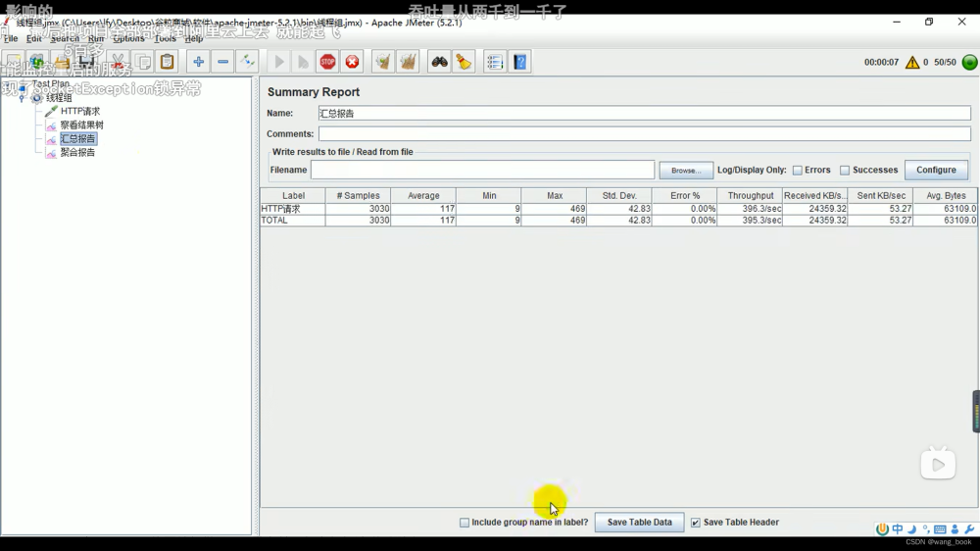Open Help with blue question book icon
This screenshot has width=980, height=551.
(520, 62)
